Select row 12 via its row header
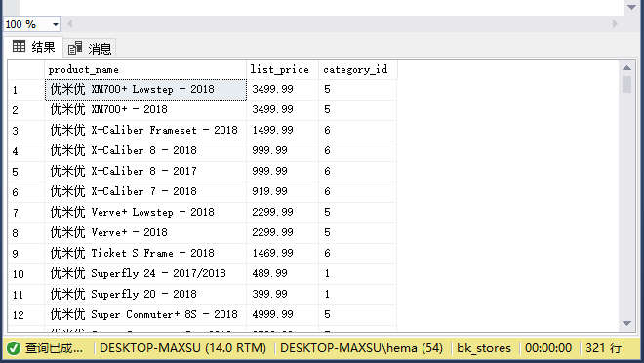This screenshot has height=363, width=644. (x=26, y=315)
